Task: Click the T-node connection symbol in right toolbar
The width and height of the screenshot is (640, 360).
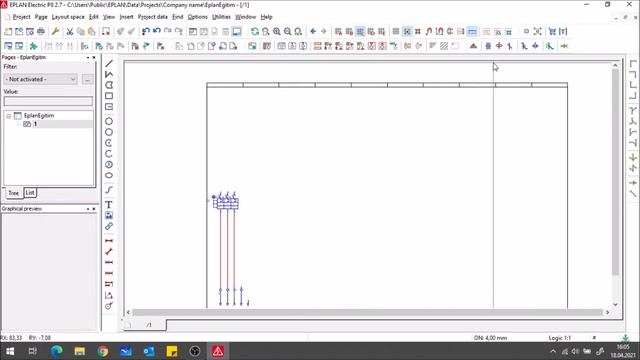Action: pyautogui.click(x=633, y=110)
